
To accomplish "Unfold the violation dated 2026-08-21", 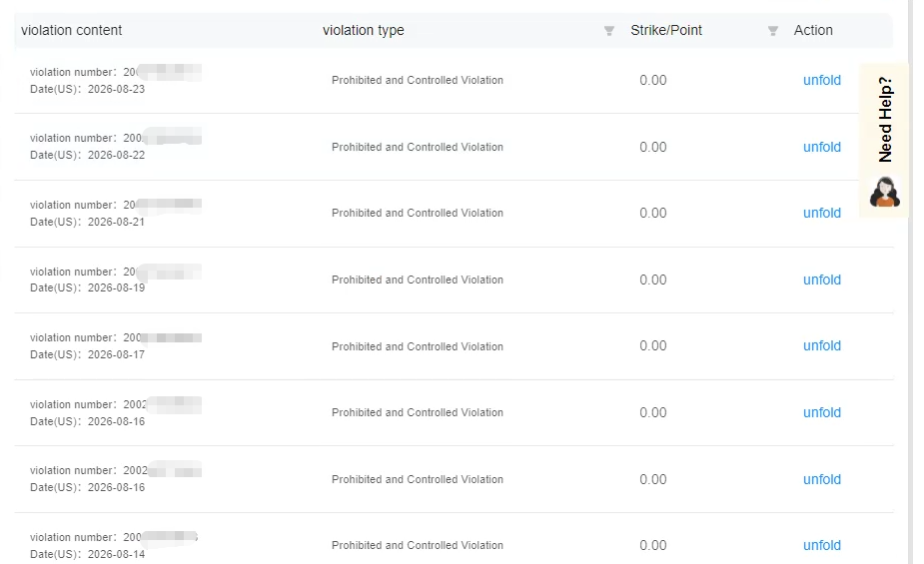I will point(821,213).
